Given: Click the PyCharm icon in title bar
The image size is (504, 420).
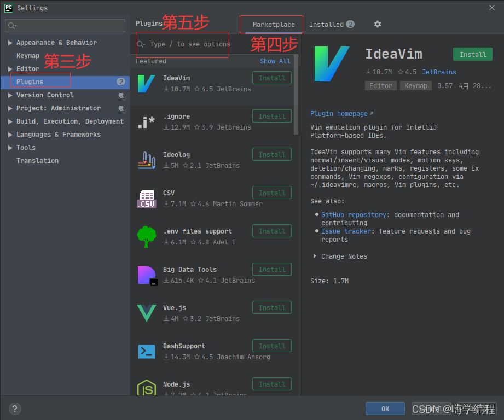Looking at the screenshot, I should (x=9, y=8).
